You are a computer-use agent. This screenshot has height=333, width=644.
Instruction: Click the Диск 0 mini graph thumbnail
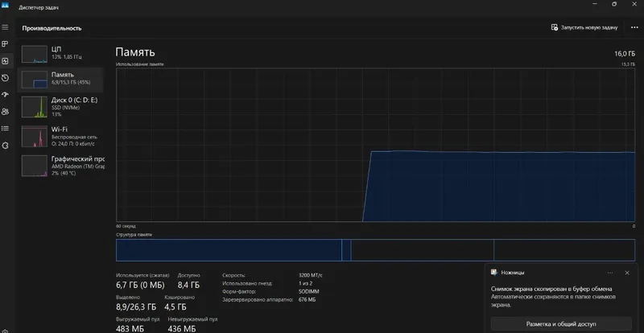(35, 107)
